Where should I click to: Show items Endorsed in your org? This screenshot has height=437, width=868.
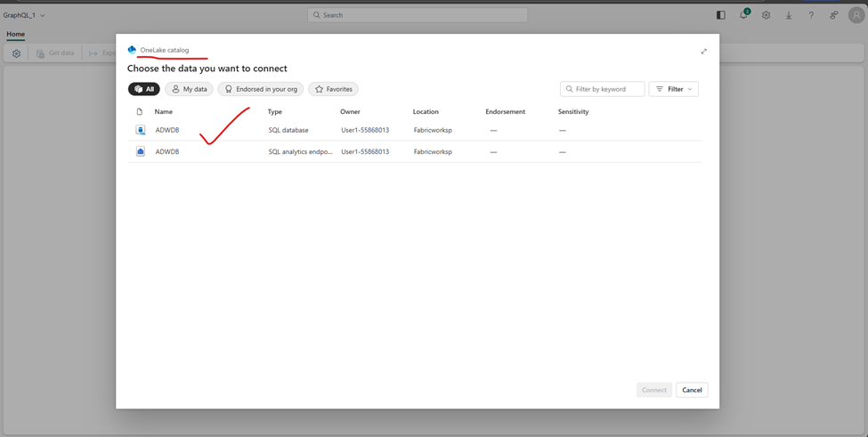click(260, 89)
